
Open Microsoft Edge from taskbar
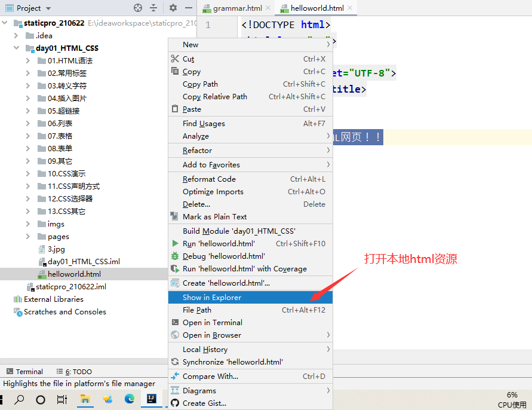click(129, 399)
